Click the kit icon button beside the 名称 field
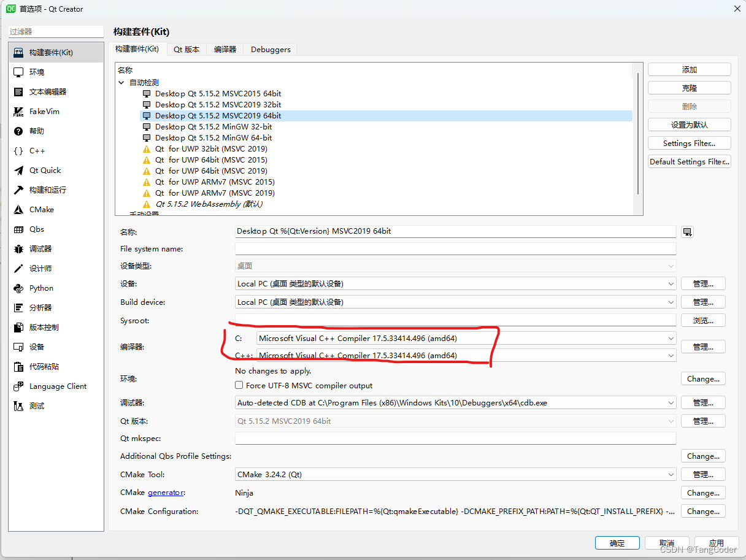 688,232
